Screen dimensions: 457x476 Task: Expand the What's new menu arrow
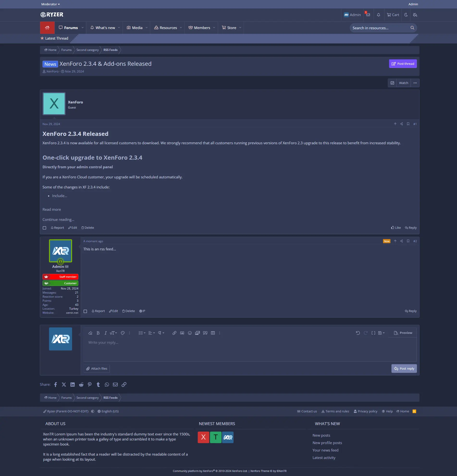pos(119,28)
